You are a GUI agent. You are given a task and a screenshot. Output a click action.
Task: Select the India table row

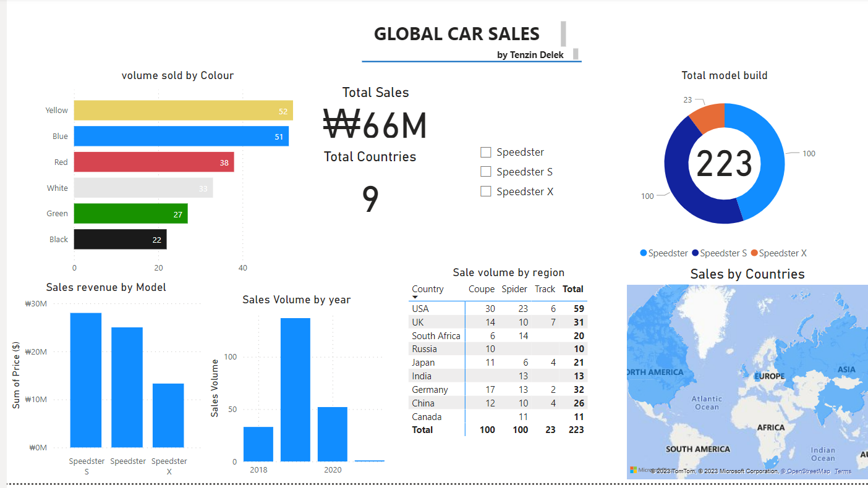pyautogui.click(x=499, y=376)
